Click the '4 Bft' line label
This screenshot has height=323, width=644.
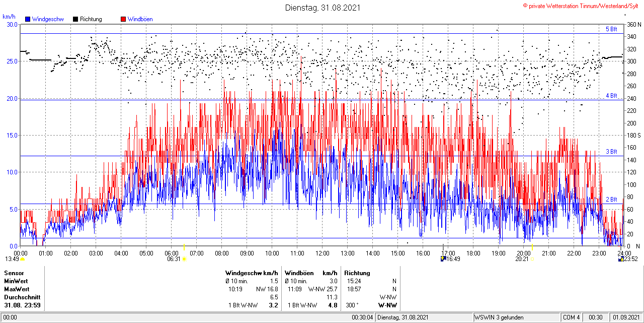(611, 95)
